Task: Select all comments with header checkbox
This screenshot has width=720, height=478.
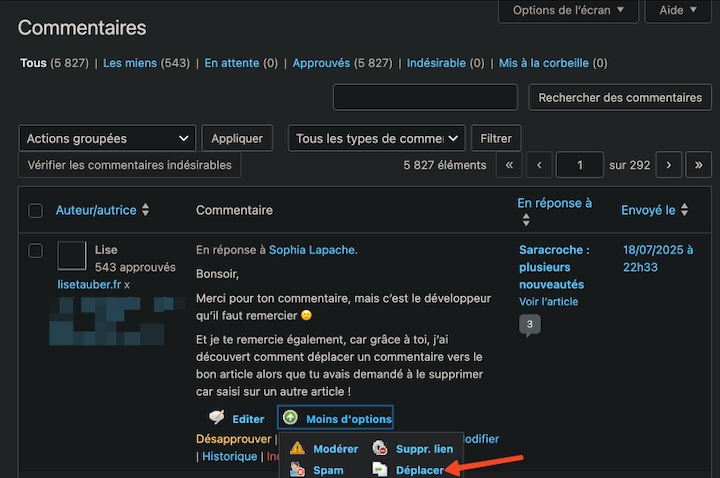Action: (x=35, y=211)
